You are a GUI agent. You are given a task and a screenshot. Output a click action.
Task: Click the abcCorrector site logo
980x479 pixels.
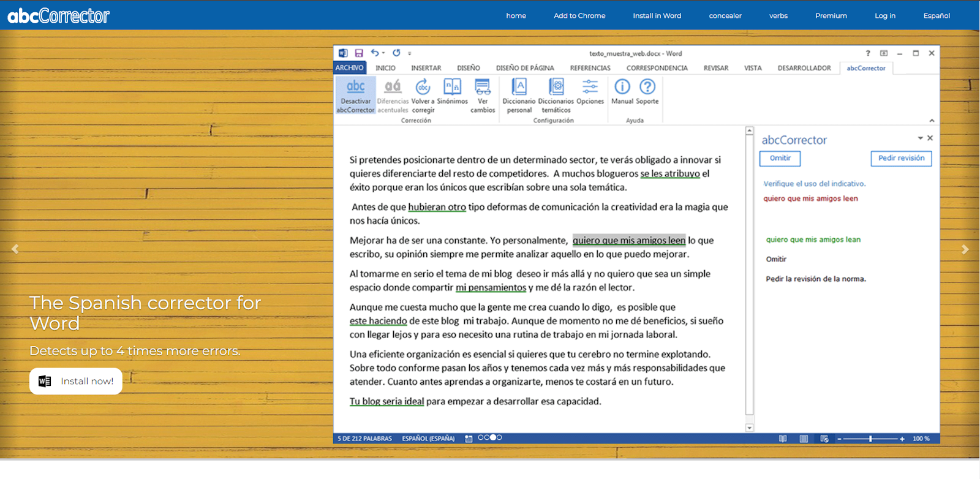58,16
